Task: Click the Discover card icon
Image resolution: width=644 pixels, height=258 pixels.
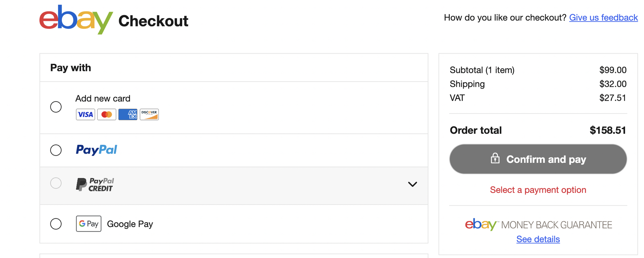Action: [149, 114]
